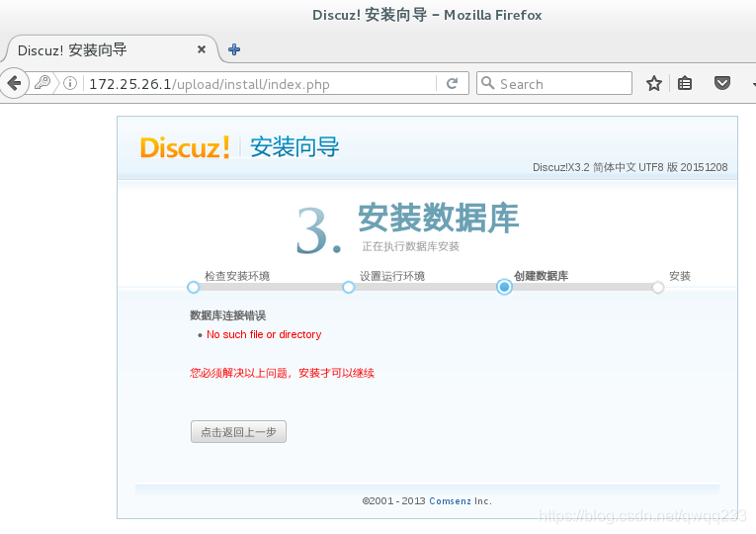Click the 数据库连接错误 heading
The height and width of the screenshot is (534, 756).
tap(228, 315)
